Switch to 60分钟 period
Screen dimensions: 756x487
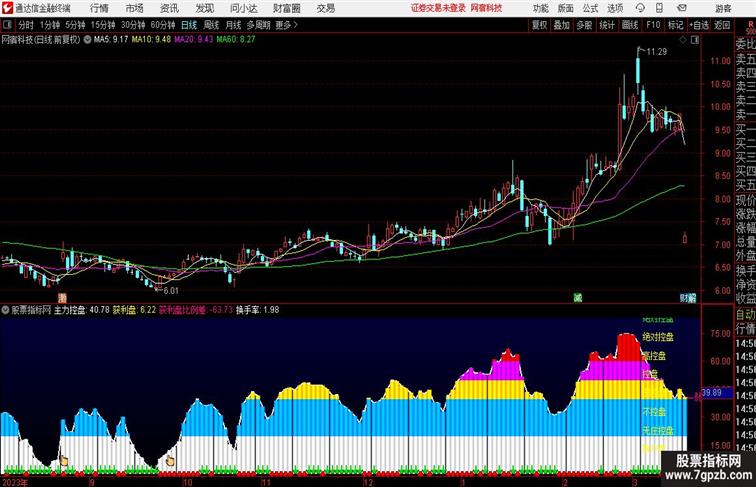tap(163, 25)
